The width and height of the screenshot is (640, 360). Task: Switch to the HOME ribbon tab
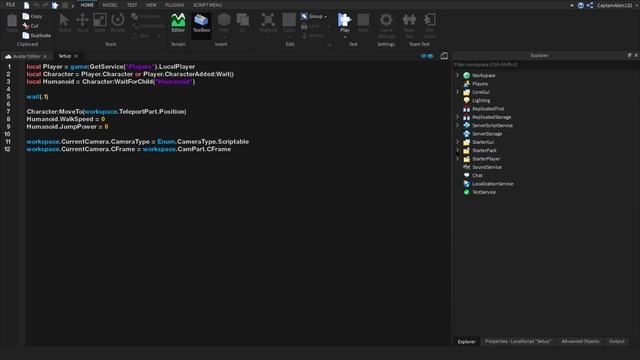[87, 5]
